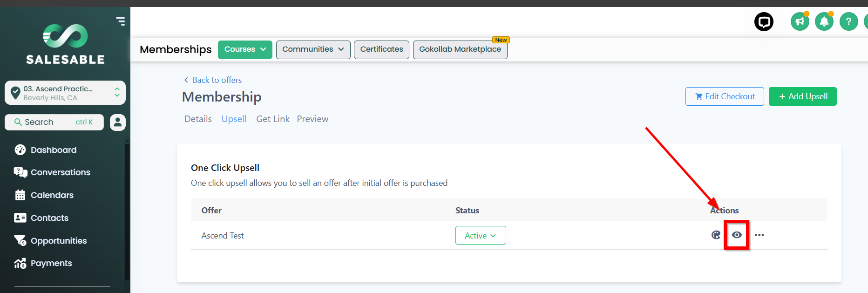The width and height of the screenshot is (868, 293).
Task: Expand the Courses dropdown
Action: 245,49
